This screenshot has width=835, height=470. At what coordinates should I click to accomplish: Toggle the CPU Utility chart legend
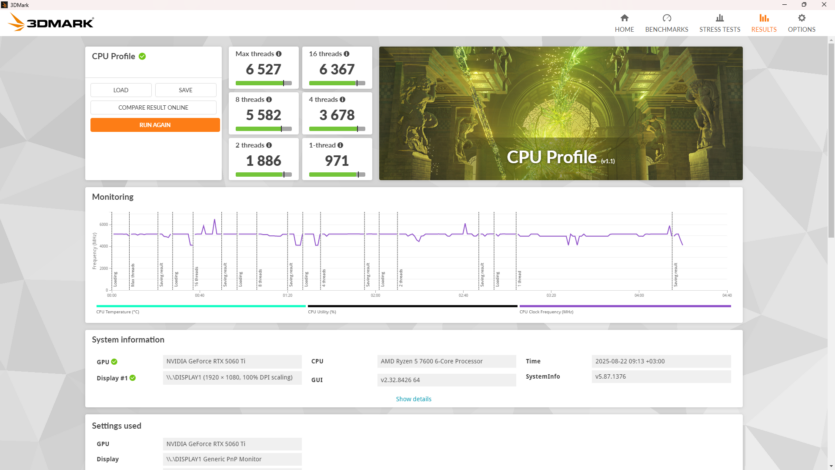tap(412, 309)
